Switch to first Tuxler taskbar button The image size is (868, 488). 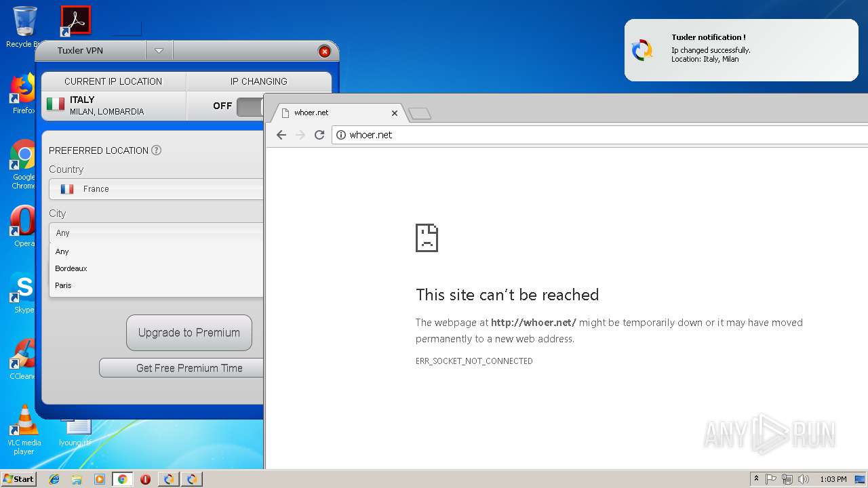click(169, 479)
